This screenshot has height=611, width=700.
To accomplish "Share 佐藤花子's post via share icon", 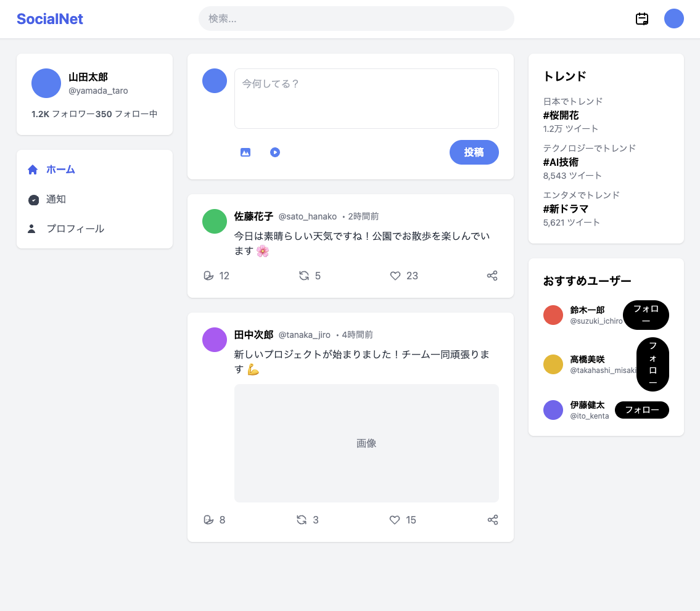I will coord(492,276).
